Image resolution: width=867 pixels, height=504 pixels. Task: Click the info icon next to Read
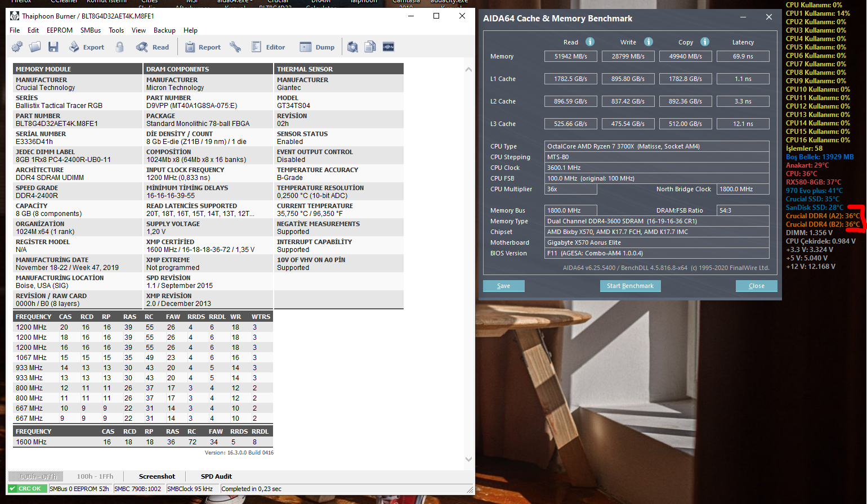click(590, 42)
